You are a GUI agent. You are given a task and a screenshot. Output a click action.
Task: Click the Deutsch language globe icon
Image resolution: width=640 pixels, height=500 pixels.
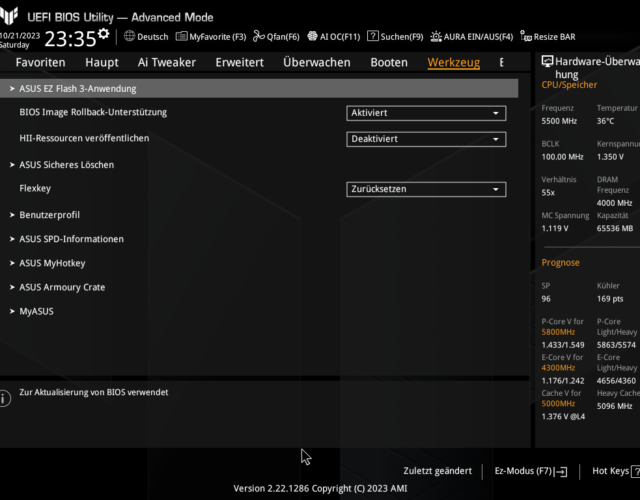[x=130, y=36]
